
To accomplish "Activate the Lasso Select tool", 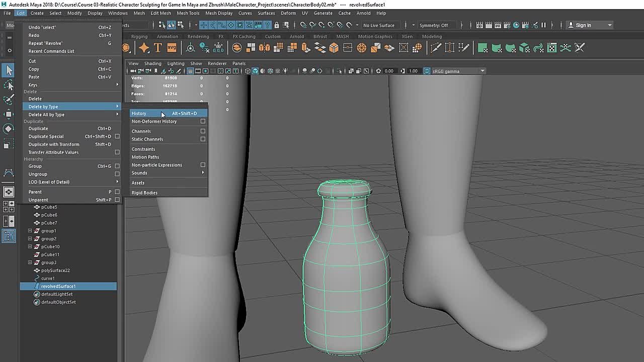I will pos(9,85).
